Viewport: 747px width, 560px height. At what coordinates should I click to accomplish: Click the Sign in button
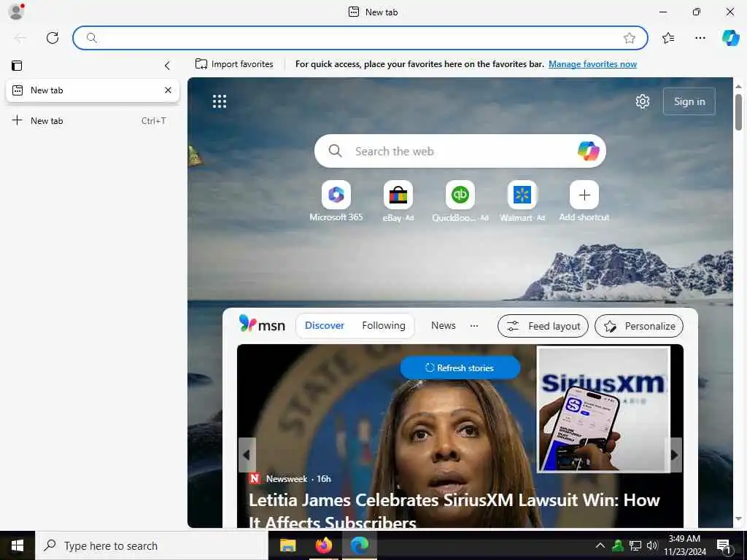pos(689,101)
